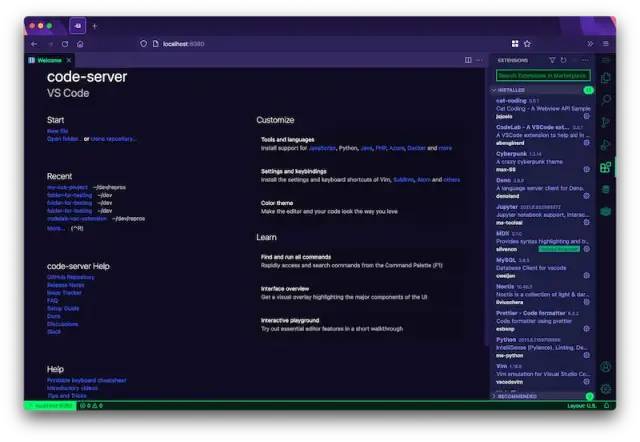This screenshot has height=442, width=640.
Task: Open the MySQL database view icon
Action: coord(606,189)
